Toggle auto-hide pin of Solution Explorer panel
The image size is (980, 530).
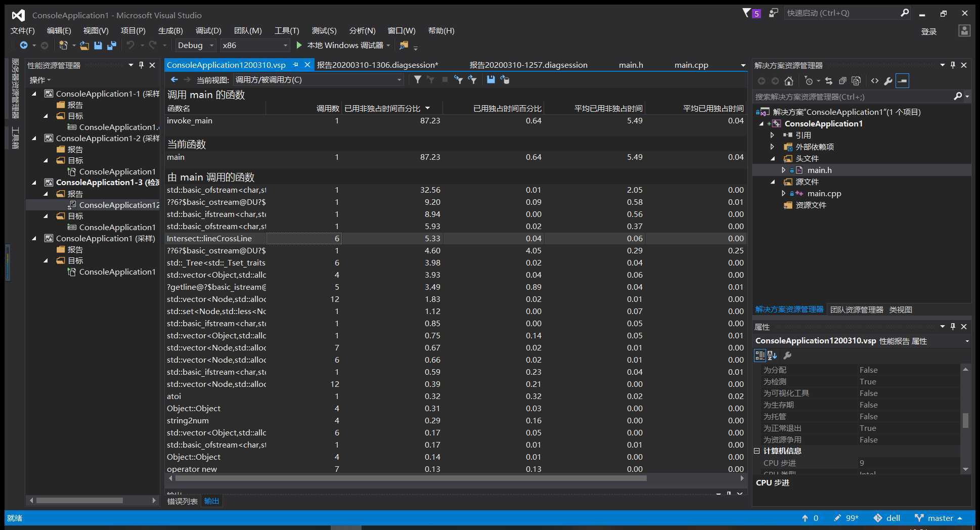[953, 65]
